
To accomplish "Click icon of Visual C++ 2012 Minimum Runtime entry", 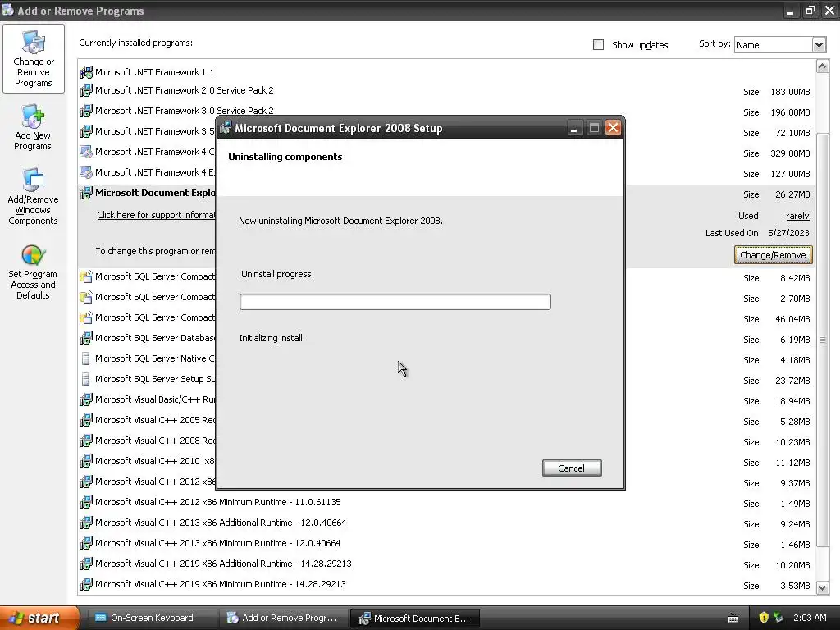I will tap(85, 502).
